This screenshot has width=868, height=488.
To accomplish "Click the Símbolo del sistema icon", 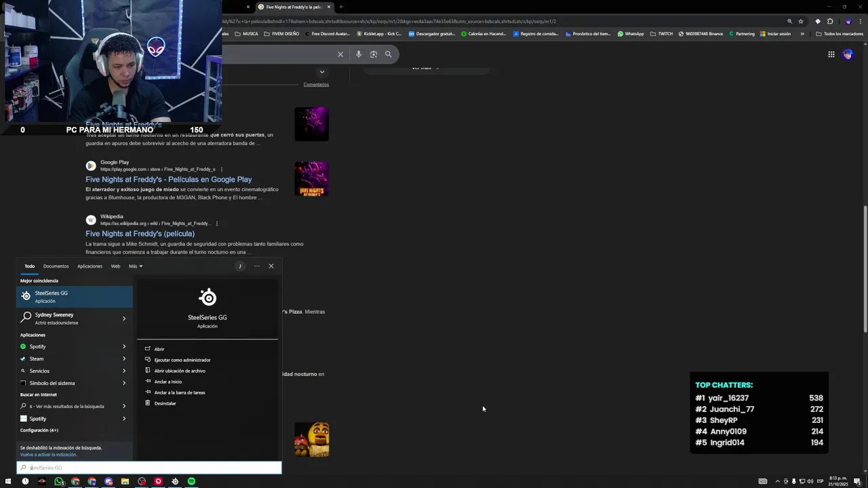I will coord(23,383).
